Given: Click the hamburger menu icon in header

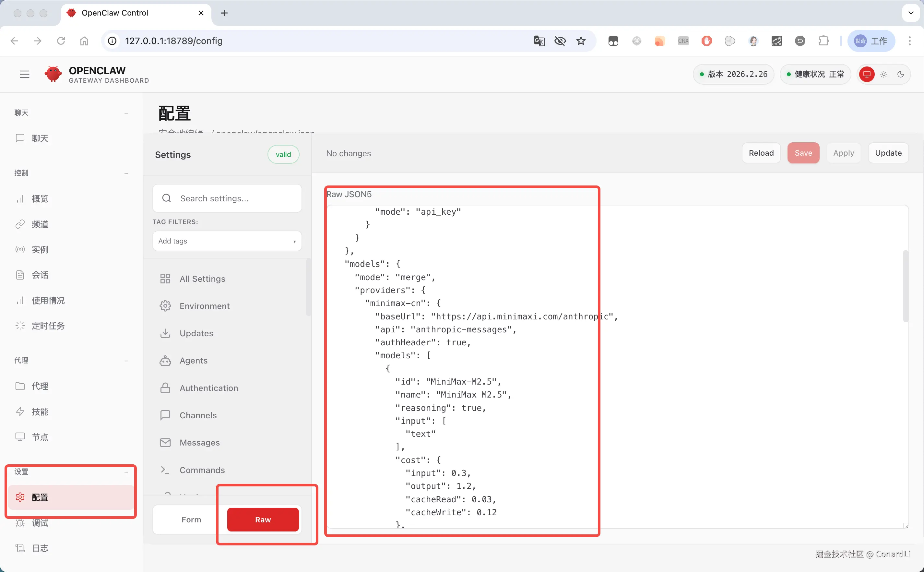Looking at the screenshot, I should [25, 74].
